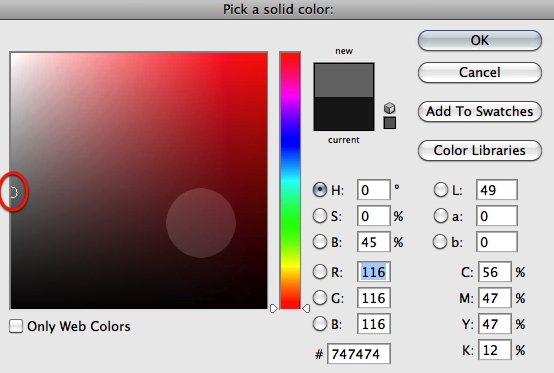
Task: Click the K black percentage field
Action: pyautogui.click(x=495, y=350)
